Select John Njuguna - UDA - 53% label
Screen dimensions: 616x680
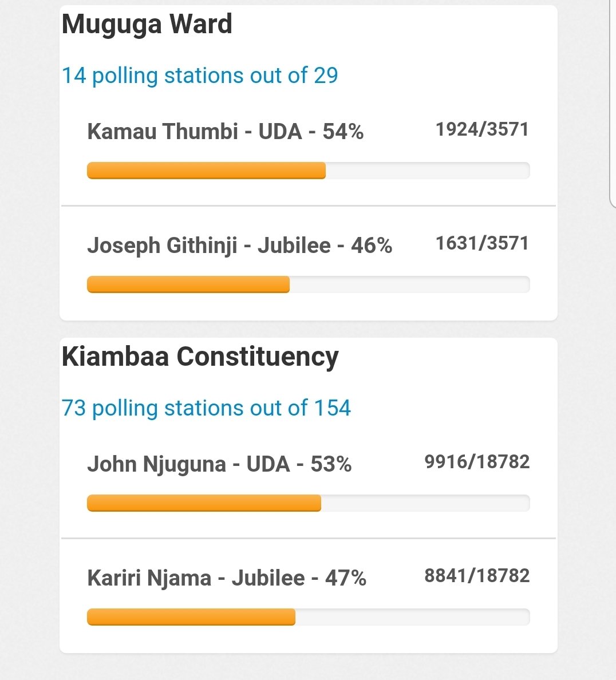pyautogui.click(x=219, y=464)
